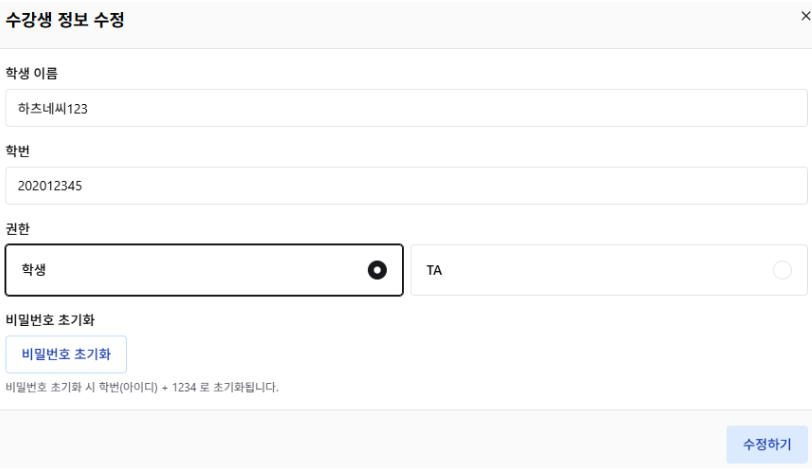
Task: Click the password reset helper text
Action: coord(142,387)
